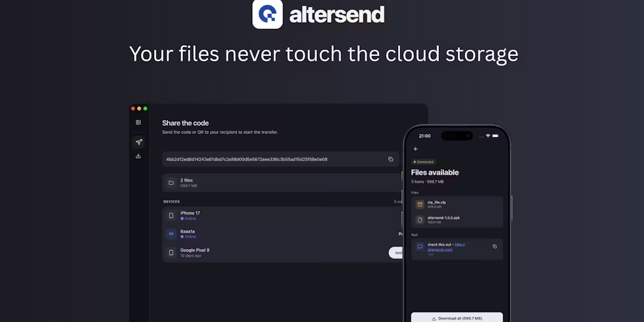Click the iPhone 17 device icon
This screenshot has width=644, height=322.
click(171, 216)
